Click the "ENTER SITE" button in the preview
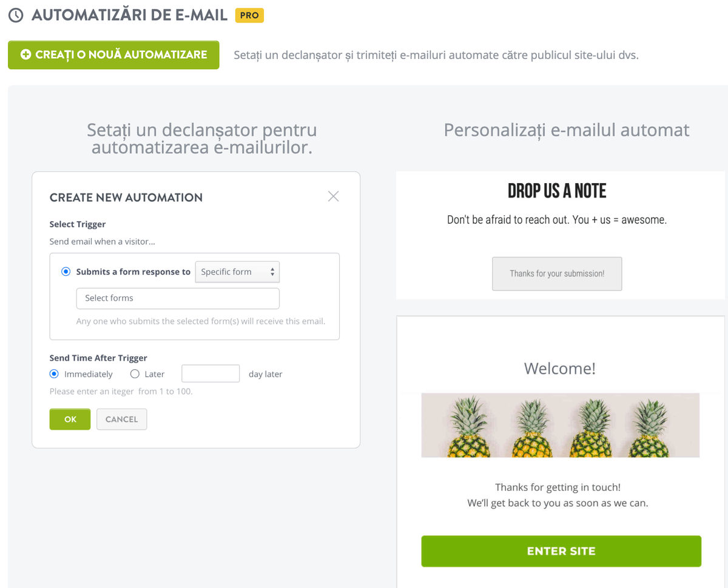 [561, 551]
